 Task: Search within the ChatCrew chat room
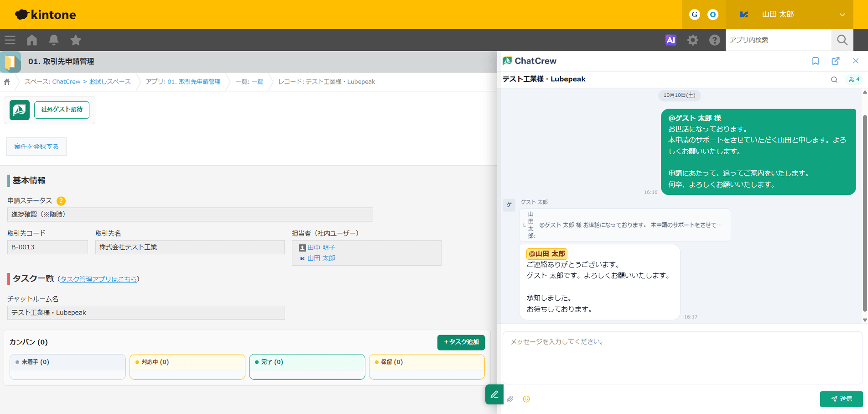(x=834, y=79)
